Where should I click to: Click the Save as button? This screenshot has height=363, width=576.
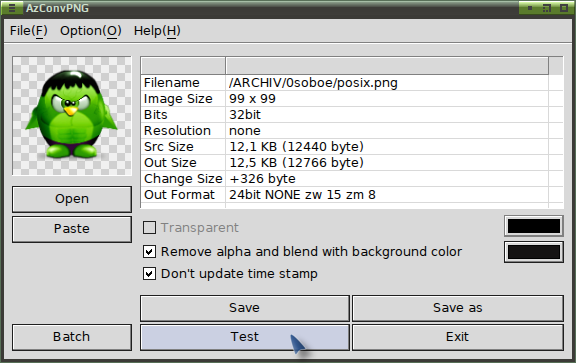(458, 308)
